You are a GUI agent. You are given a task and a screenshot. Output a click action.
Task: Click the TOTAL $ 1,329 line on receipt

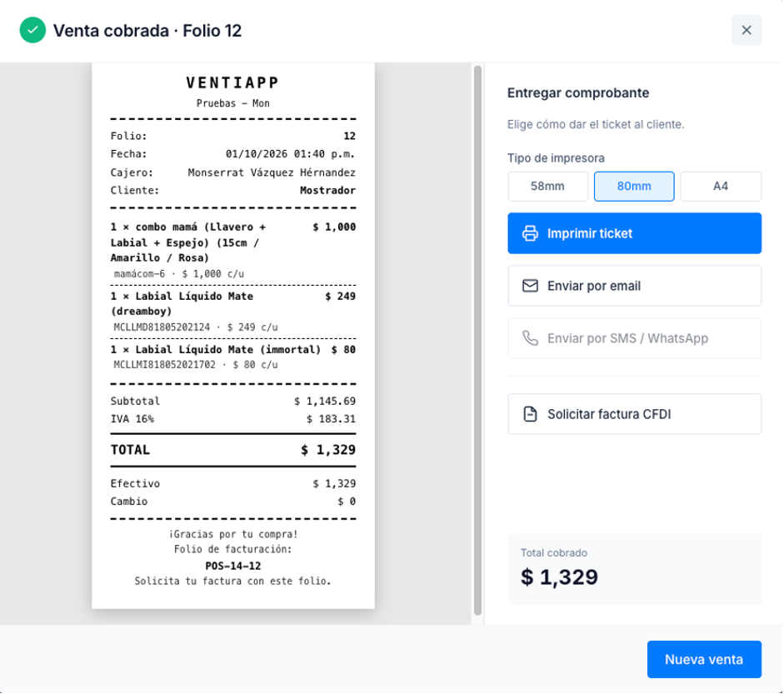233,450
